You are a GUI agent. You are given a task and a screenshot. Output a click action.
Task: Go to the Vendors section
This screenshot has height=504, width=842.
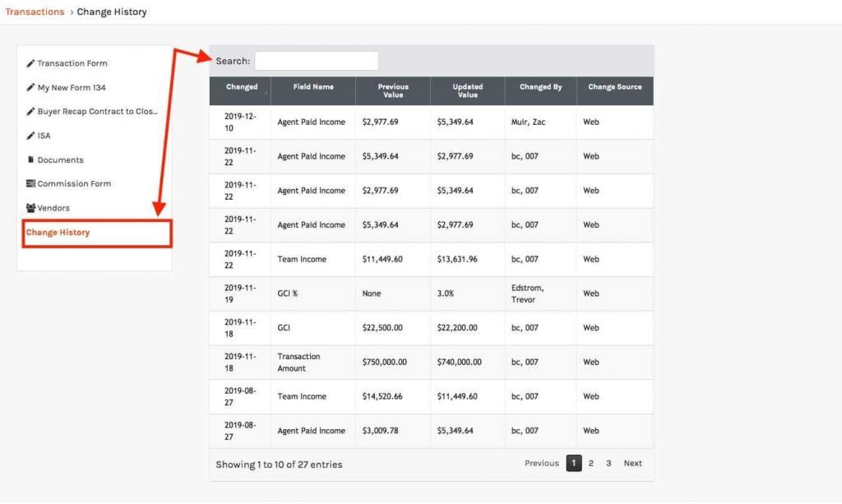(x=53, y=208)
